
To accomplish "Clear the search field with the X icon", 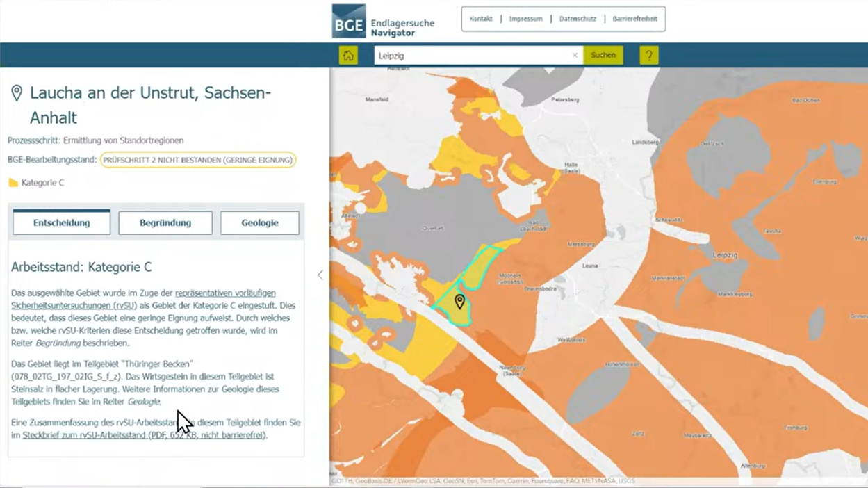I will (575, 56).
